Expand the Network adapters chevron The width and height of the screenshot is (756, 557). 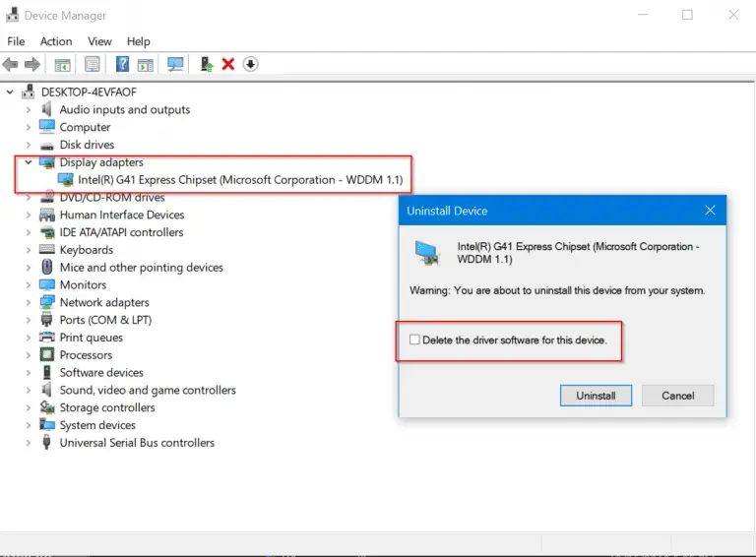[x=29, y=302]
